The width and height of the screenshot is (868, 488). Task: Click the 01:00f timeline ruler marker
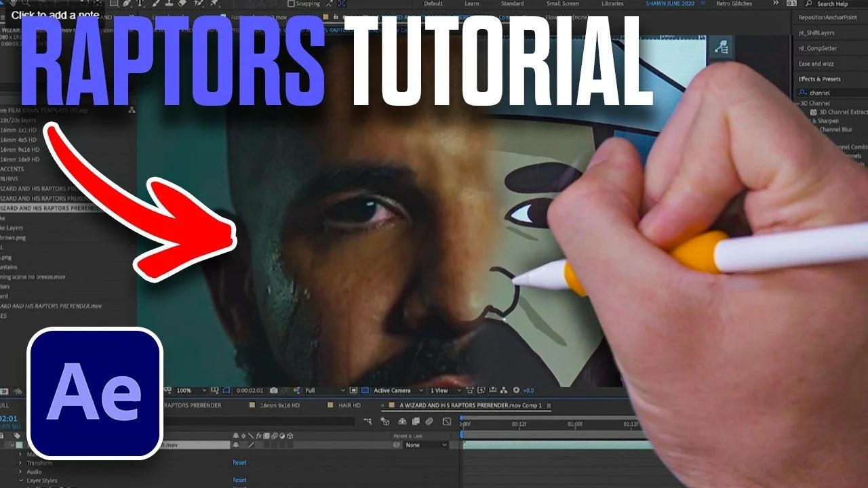click(574, 424)
